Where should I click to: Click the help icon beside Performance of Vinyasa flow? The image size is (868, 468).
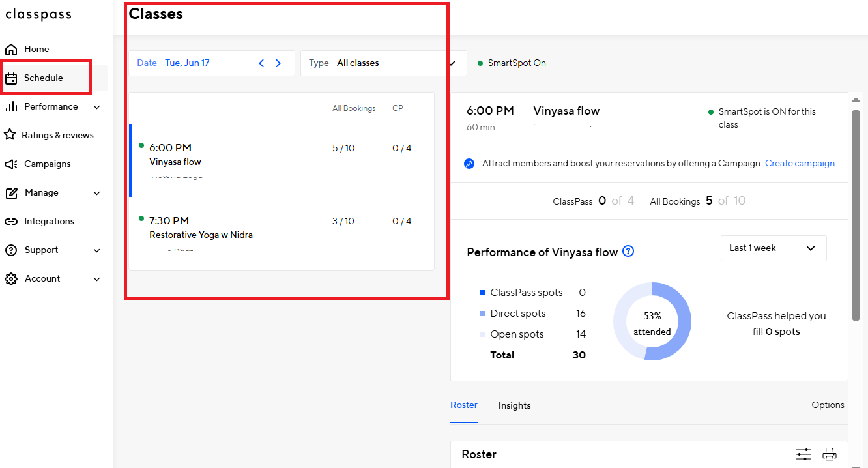click(628, 252)
